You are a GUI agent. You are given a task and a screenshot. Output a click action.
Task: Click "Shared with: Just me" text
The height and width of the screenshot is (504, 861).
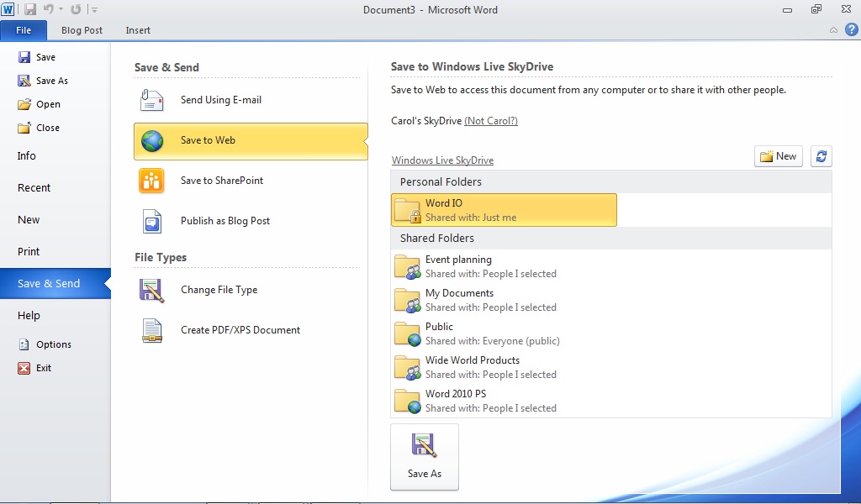(x=471, y=218)
